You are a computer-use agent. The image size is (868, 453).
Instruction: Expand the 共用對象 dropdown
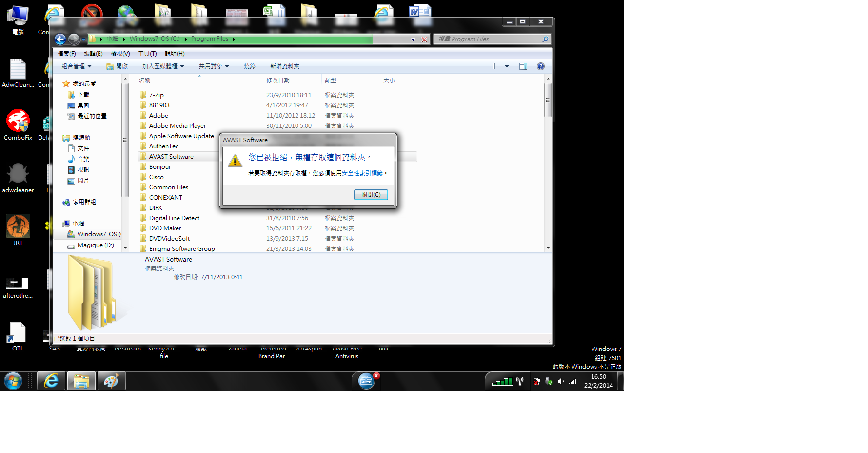214,66
